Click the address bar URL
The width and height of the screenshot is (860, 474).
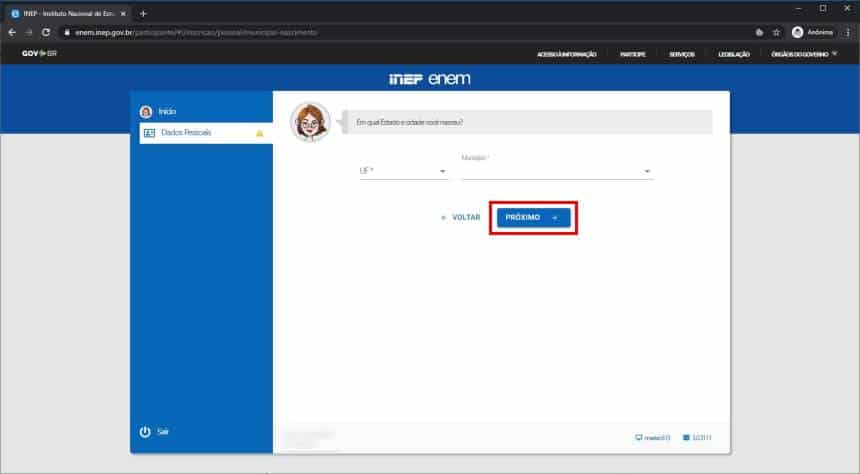pos(196,32)
